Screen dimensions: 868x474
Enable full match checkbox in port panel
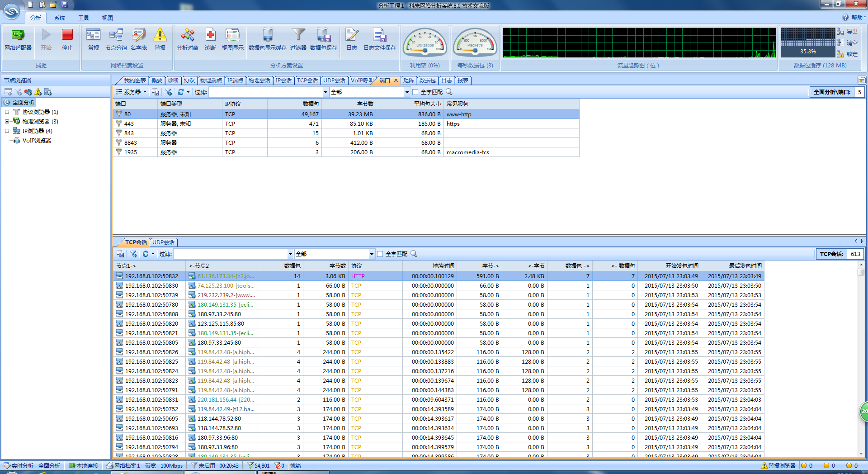tap(415, 92)
